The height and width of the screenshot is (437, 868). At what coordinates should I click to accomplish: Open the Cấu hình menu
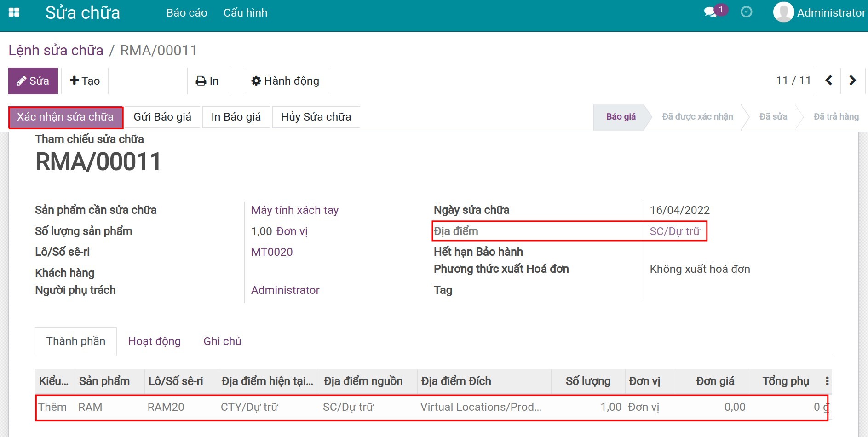245,13
